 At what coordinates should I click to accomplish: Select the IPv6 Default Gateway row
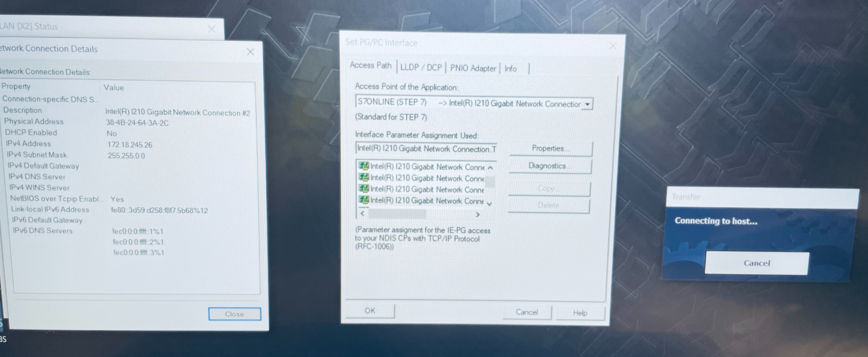(x=133, y=220)
